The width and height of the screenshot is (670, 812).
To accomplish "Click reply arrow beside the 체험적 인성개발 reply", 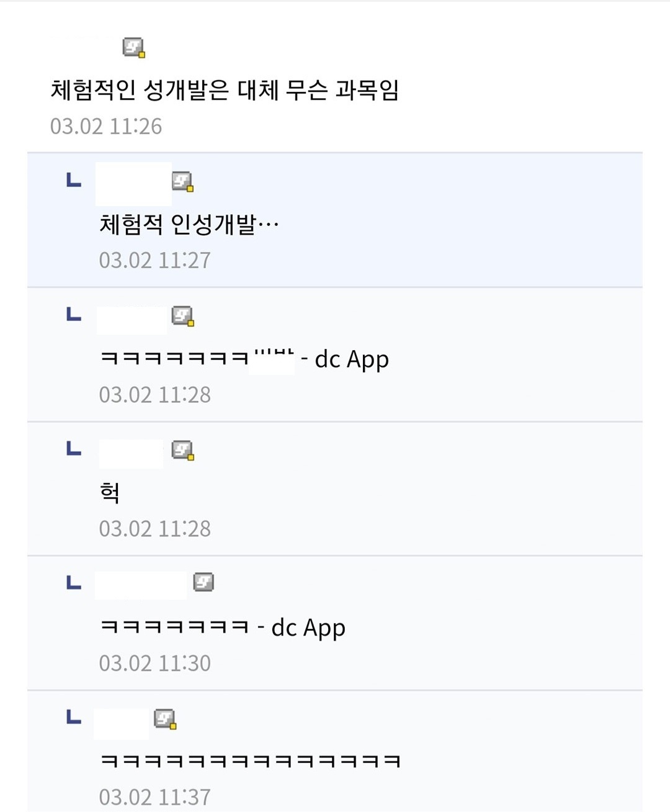I will click(74, 180).
